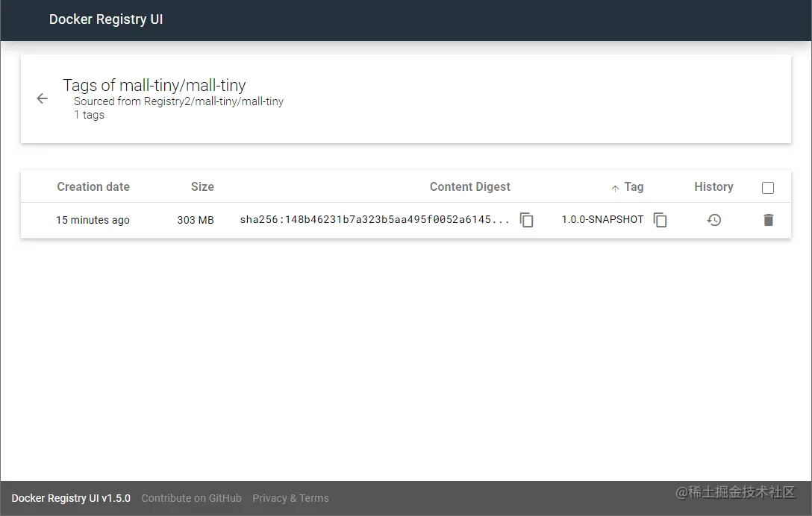The height and width of the screenshot is (516, 812).
Task: Click the Docker Registry UI v1.5.0 footer text
Action: tap(71, 498)
